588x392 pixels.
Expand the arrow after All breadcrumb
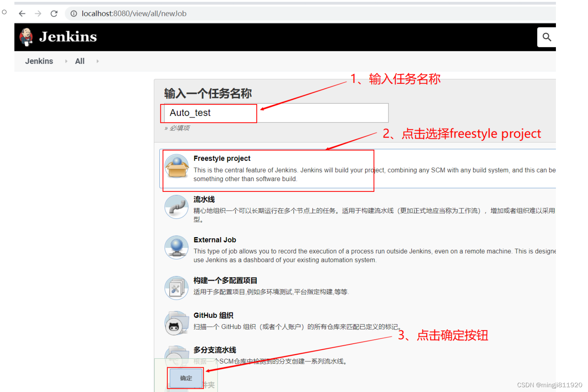point(97,61)
